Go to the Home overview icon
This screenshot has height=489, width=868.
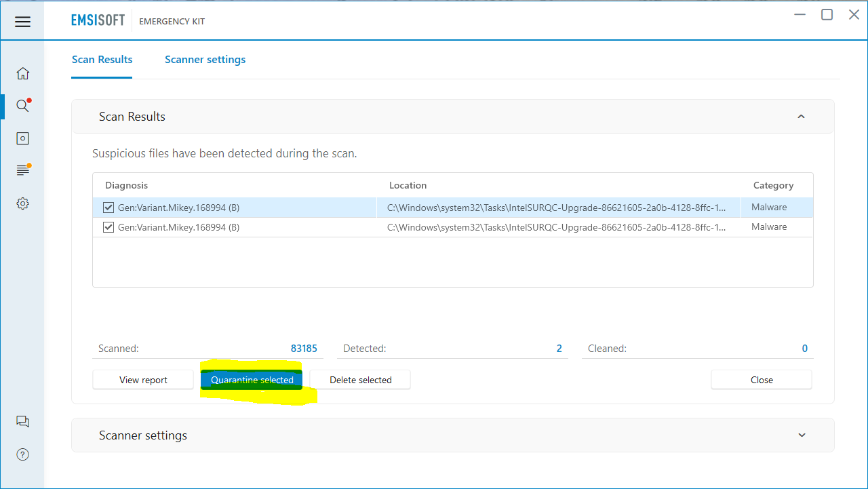22,73
